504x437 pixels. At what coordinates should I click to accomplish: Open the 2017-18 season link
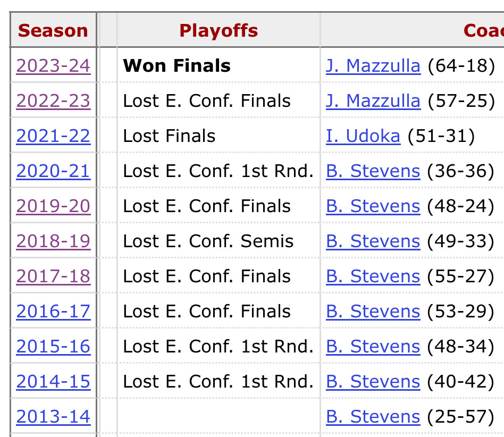point(53,276)
